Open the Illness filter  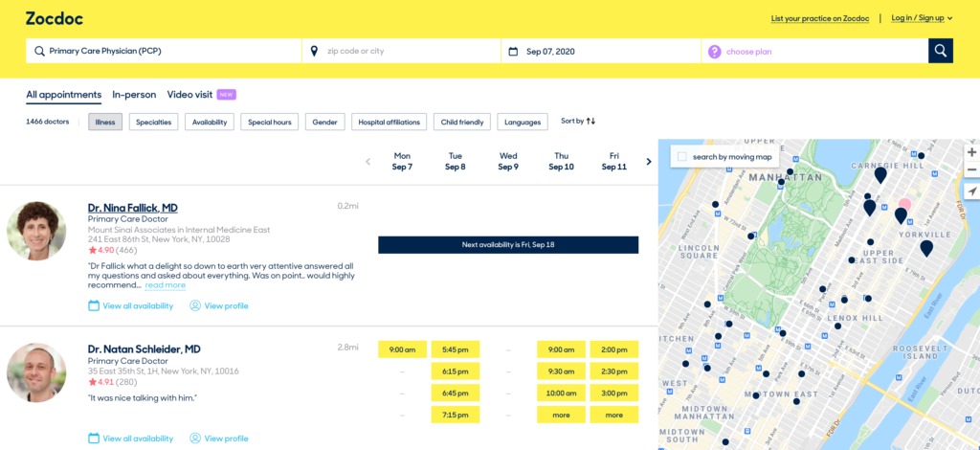(105, 122)
